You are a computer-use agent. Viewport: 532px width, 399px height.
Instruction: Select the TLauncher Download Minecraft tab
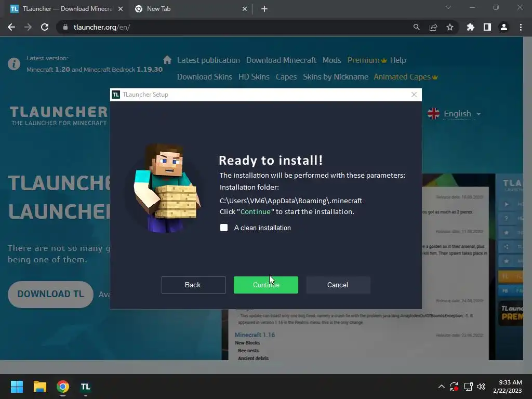click(67, 9)
